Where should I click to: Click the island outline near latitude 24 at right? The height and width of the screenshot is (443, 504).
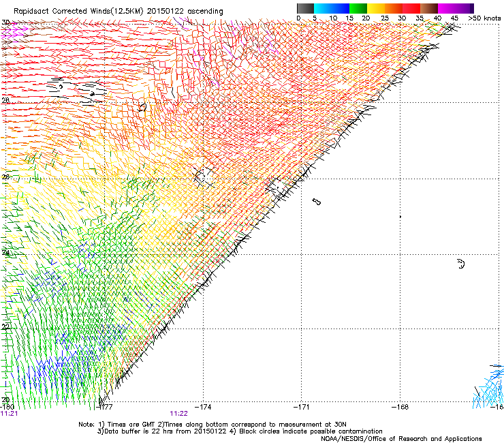[x=461, y=264]
